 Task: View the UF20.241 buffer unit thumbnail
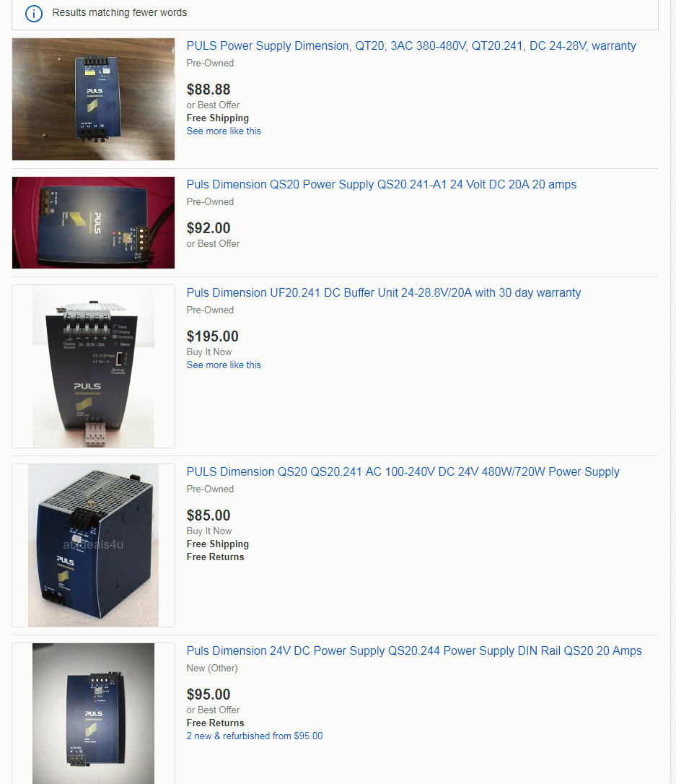point(94,367)
